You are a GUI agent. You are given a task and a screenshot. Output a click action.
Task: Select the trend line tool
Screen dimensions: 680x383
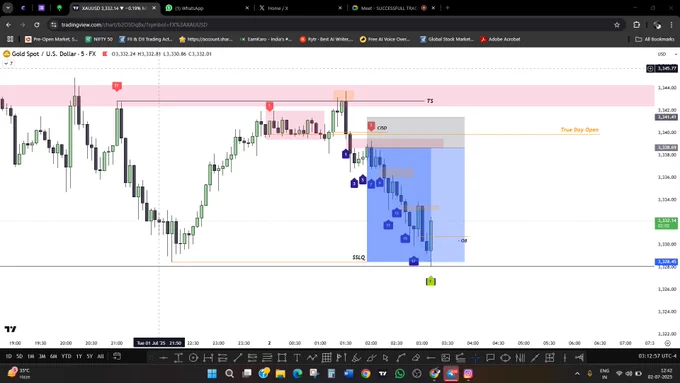pos(238,358)
